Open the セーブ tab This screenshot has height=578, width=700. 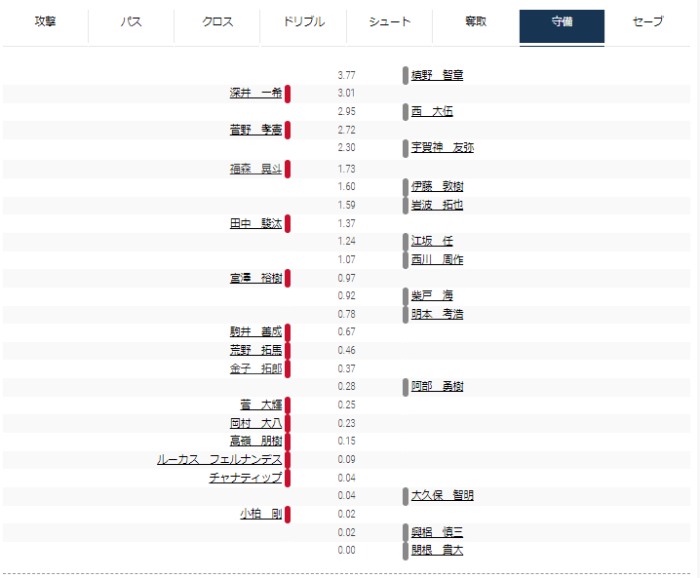[648, 22]
